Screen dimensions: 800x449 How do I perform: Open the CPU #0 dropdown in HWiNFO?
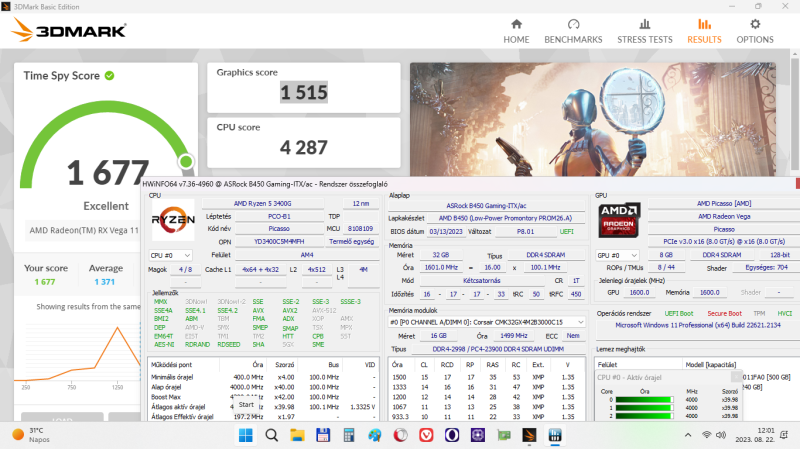[170, 255]
